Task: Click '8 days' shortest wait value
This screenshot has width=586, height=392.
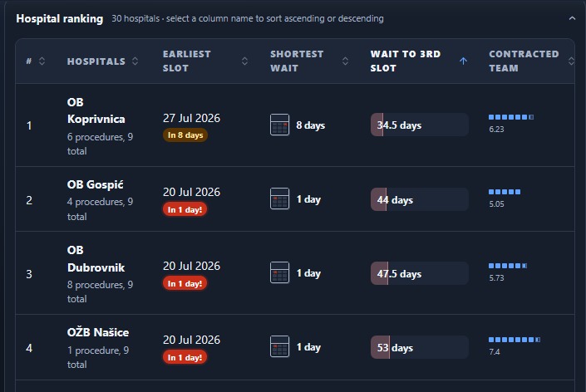Action: pos(311,125)
